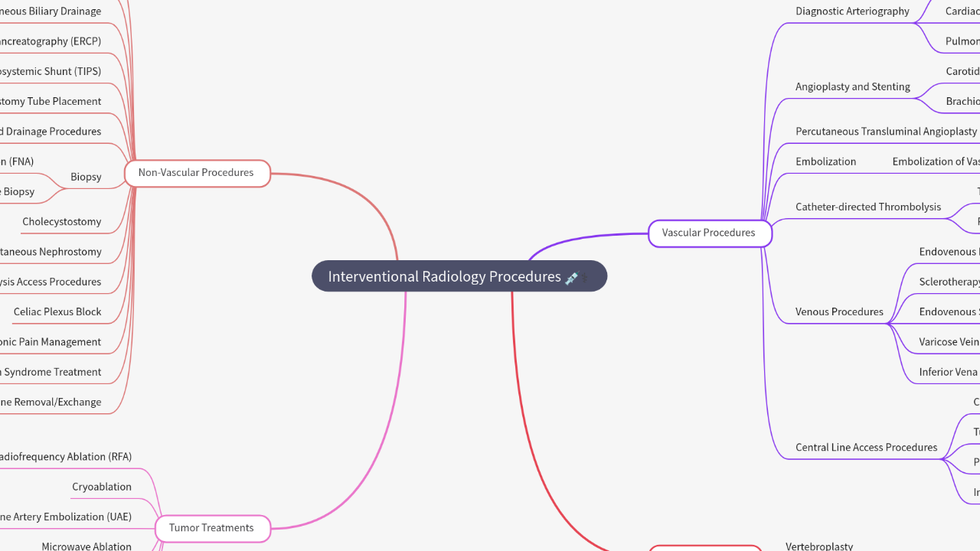Select the Celiac Plexus Block node
980x551 pixels.
(x=57, y=312)
